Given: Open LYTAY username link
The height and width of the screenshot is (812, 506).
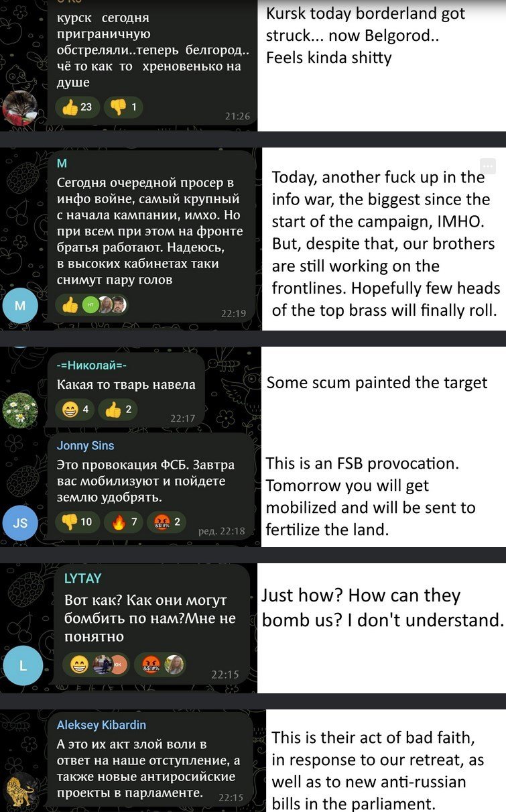Looking at the screenshot, I should coord(82,579).
